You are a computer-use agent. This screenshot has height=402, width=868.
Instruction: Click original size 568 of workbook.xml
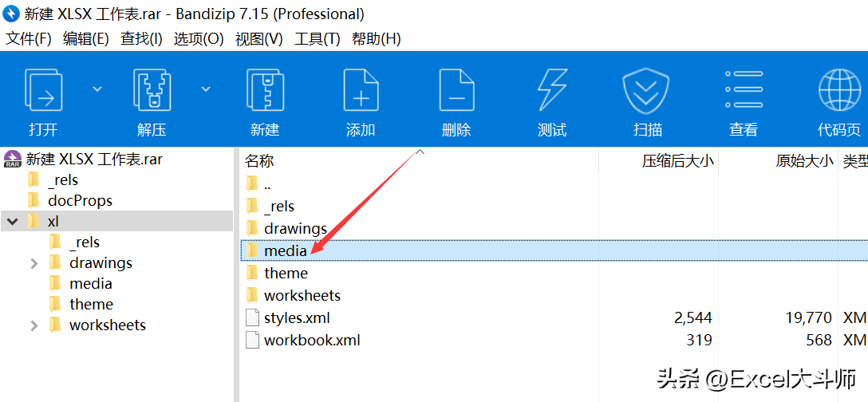[x=819, y=340]
